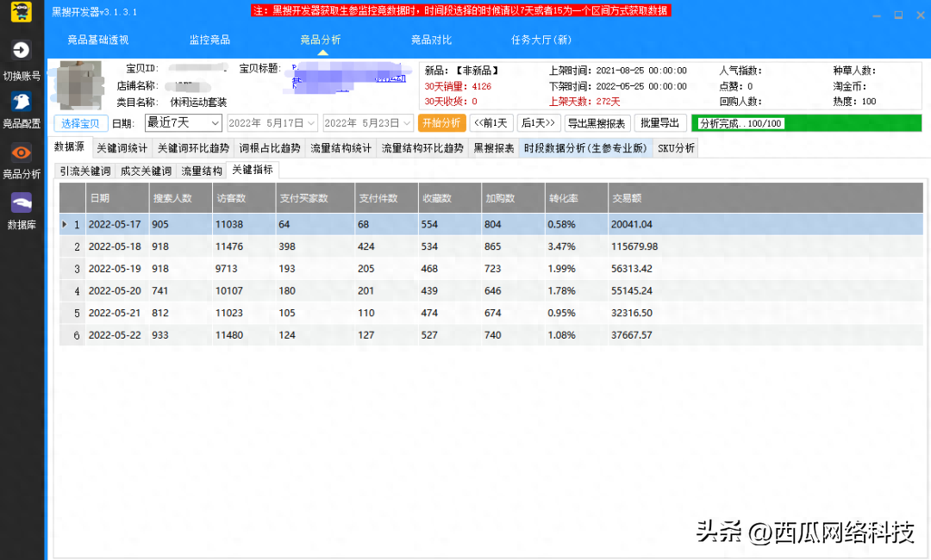This screenshot has height=560, width=931.
Task: Click the 黑搜开发器 app logo icon
Action: (x=23, y=11)
